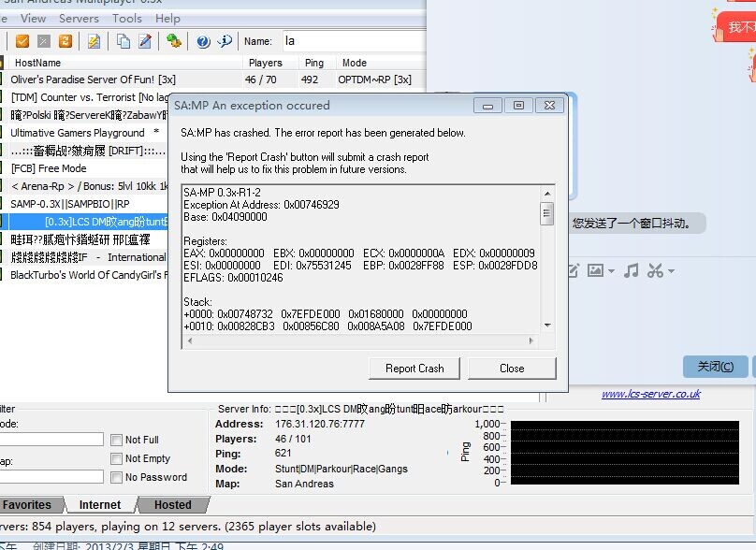
Task: Click the About info bubble icon
Action: 225,41
